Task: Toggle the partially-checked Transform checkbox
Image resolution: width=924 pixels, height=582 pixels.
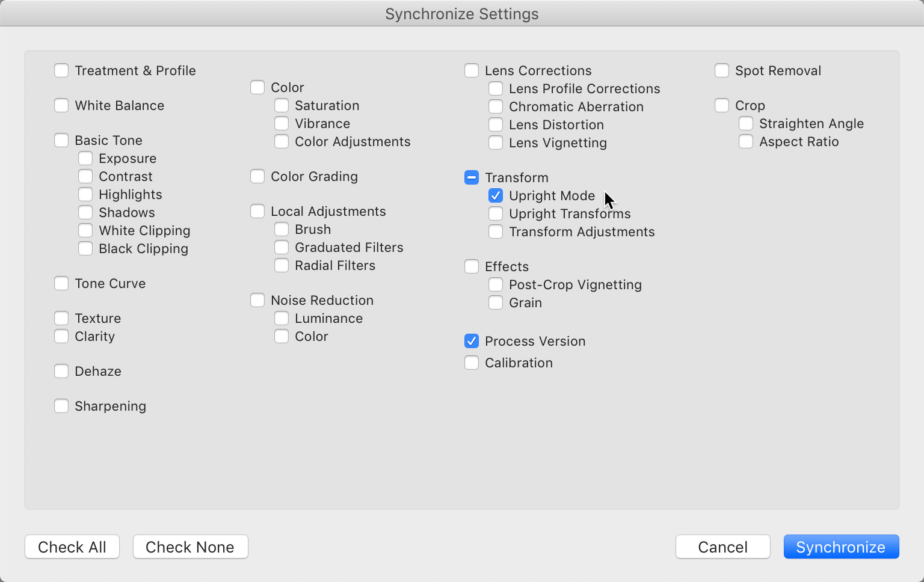Action: tap(472, 177)
